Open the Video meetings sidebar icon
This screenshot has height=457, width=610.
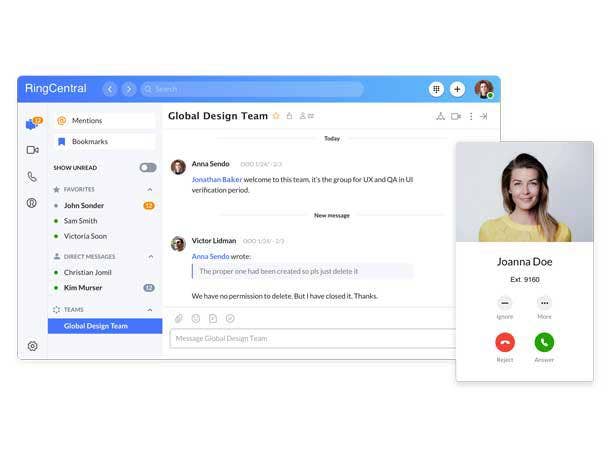tap(32, 150)
